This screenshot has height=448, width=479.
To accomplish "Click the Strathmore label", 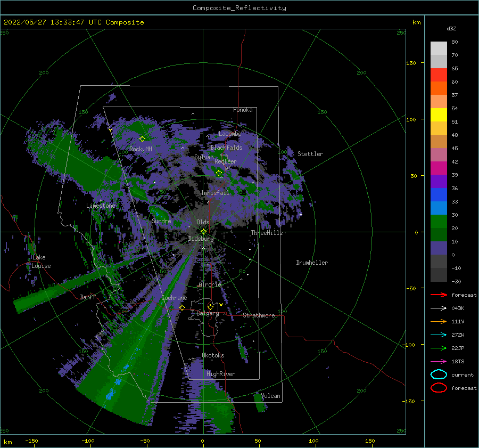I will [259, 315].
